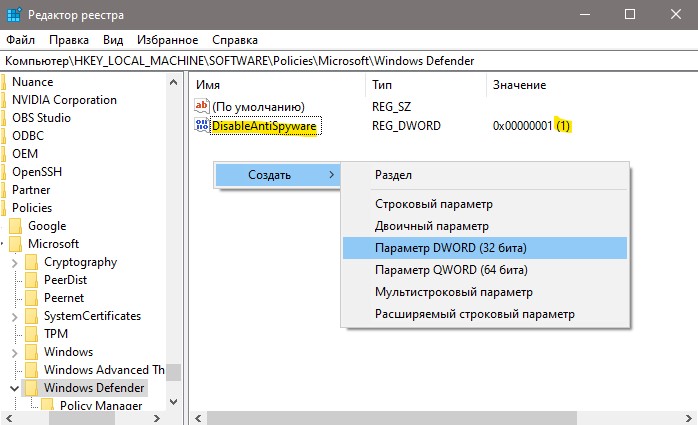The height and width of the screenshot is (425, 698).
Task: Choose Параметр QWORD (64 бита)
Action: coord(485,270)
